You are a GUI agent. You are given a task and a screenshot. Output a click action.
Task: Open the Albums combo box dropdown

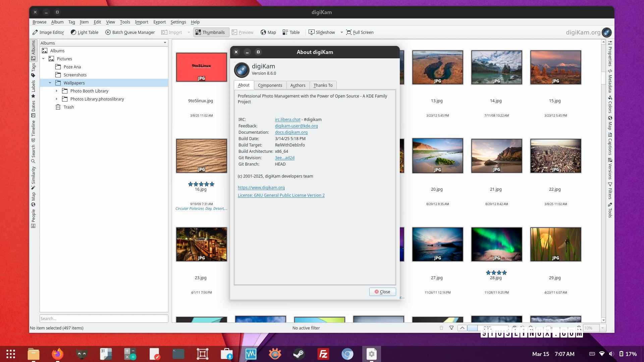point(165,43)
